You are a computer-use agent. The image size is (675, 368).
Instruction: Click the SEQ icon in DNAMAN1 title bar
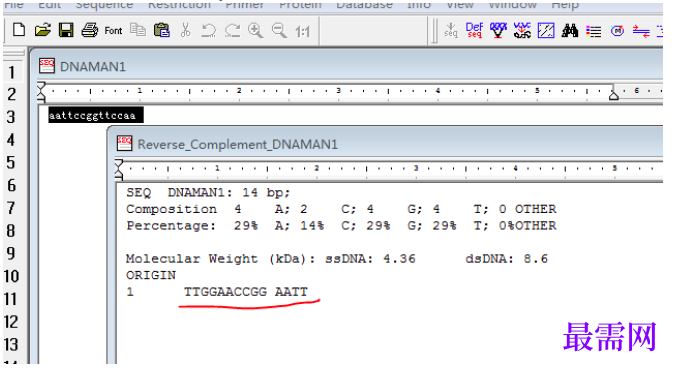[46, 66]
